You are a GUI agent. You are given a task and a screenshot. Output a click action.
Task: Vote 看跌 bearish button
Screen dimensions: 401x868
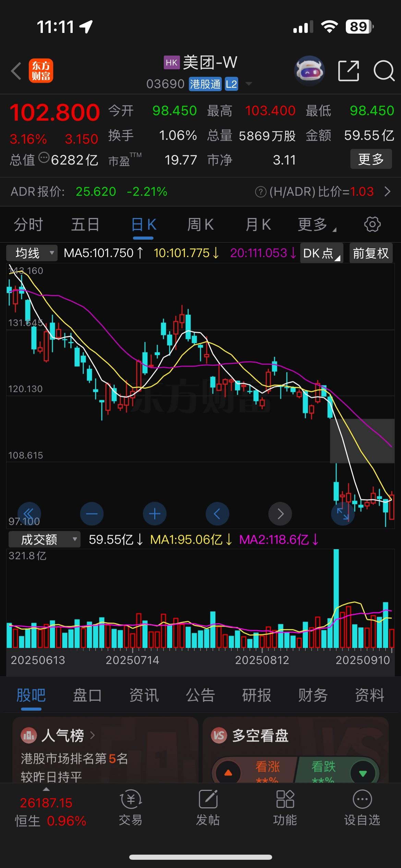click(x=337, y=769)
